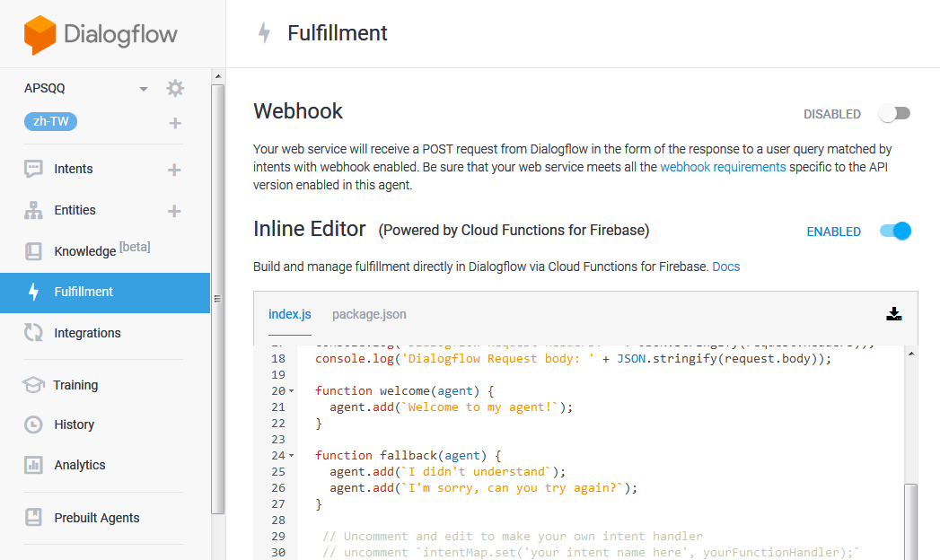
Task: Click the Integrations cycle icon
Action: tap(33, 332)
